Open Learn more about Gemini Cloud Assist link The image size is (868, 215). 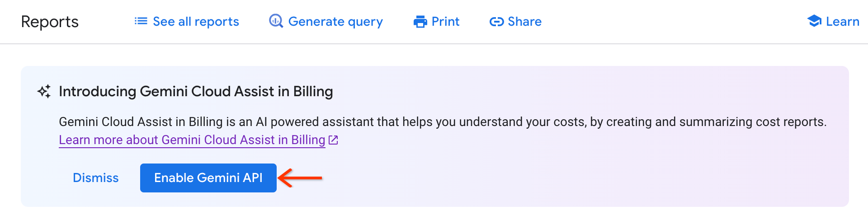tap(192, 140)
